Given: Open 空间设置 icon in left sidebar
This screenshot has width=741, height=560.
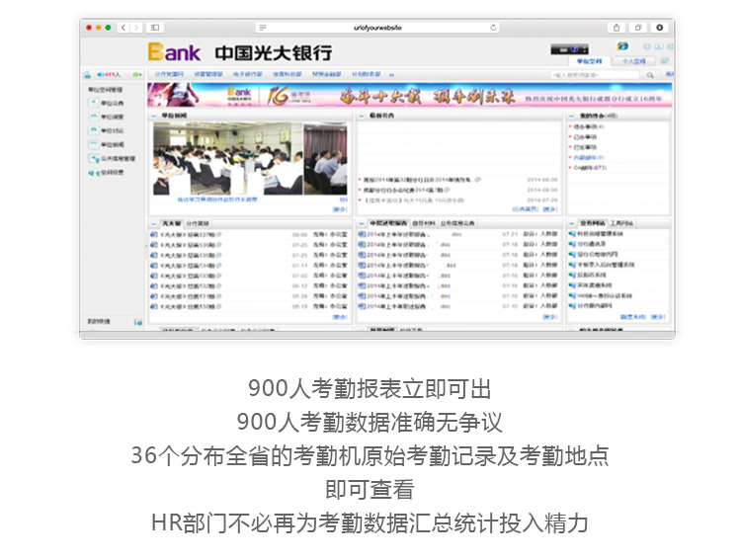Looking at the screenshot, I should click(93, 173).
